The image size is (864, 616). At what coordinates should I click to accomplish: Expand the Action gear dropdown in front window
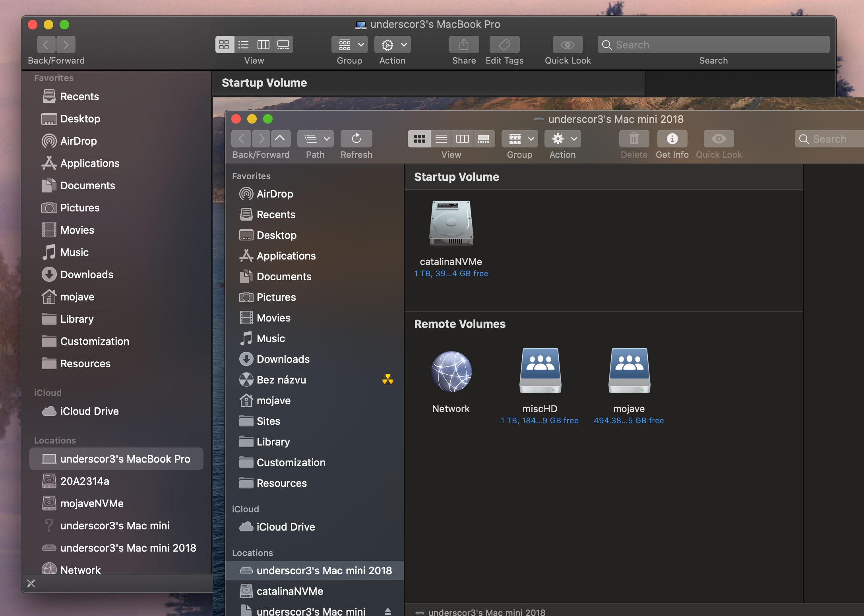563,139
